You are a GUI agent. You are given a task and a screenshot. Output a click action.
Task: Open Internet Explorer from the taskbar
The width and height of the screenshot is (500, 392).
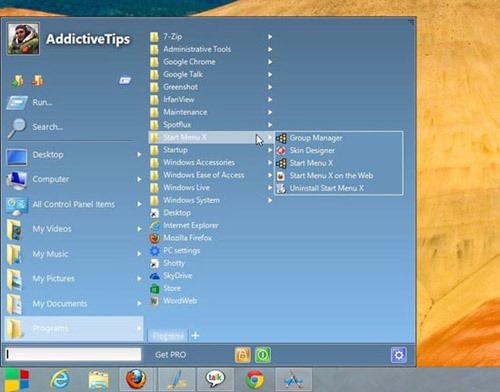pyautogui.click(x=60, y=380)
